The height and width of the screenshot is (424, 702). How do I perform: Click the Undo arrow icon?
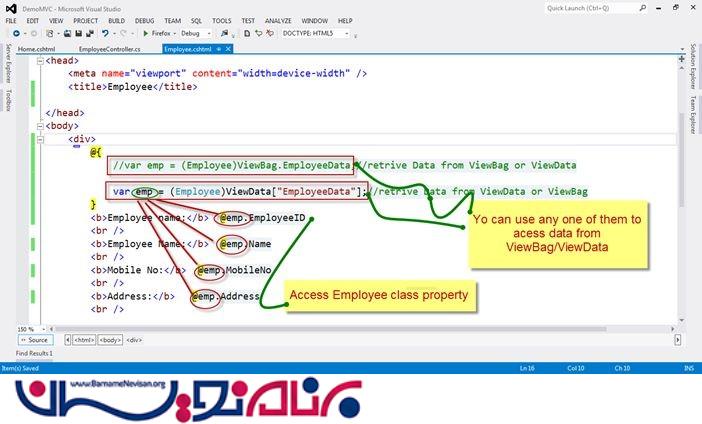105,33
